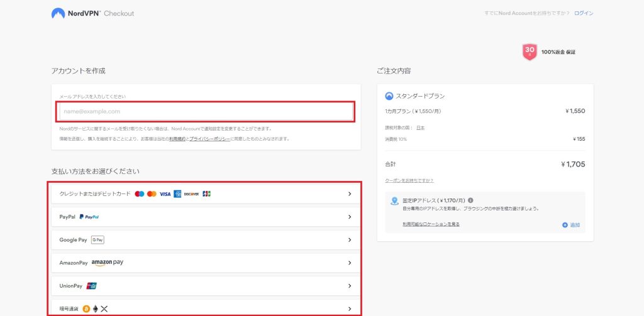Click the JCB card logo
644x316 pixels.
point(206,193)
